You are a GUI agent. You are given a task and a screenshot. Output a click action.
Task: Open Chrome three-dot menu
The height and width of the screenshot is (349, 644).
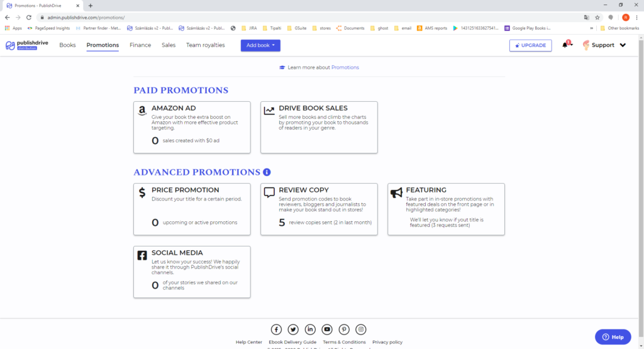point(636,18)
